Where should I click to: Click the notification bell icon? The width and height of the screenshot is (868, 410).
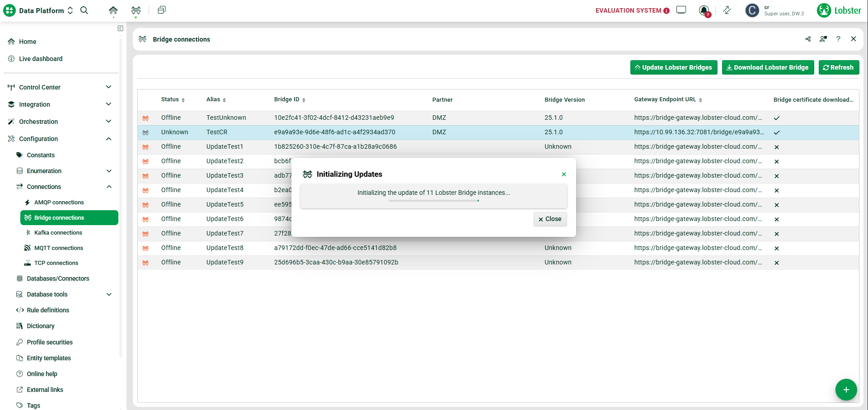pos(704,10)
